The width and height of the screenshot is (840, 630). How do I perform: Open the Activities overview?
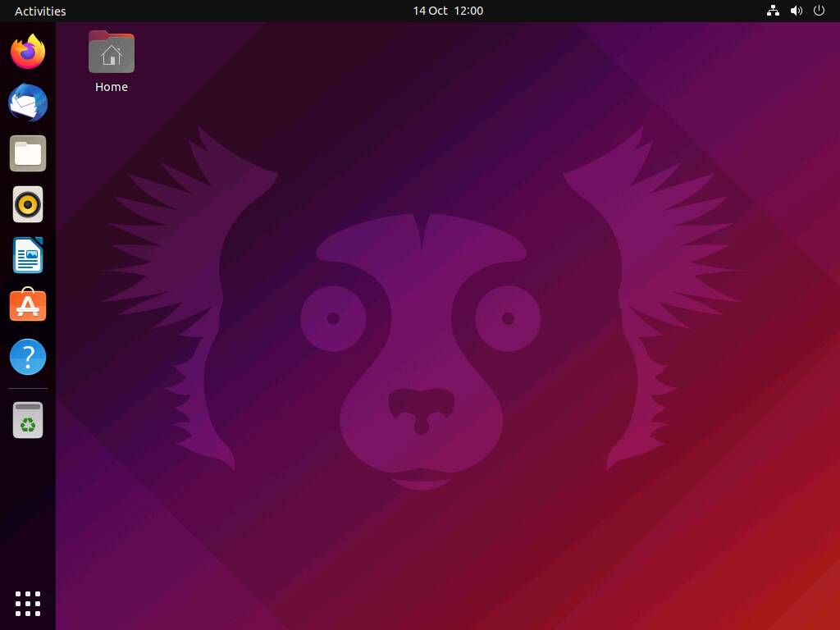click(x=40, y=11)
